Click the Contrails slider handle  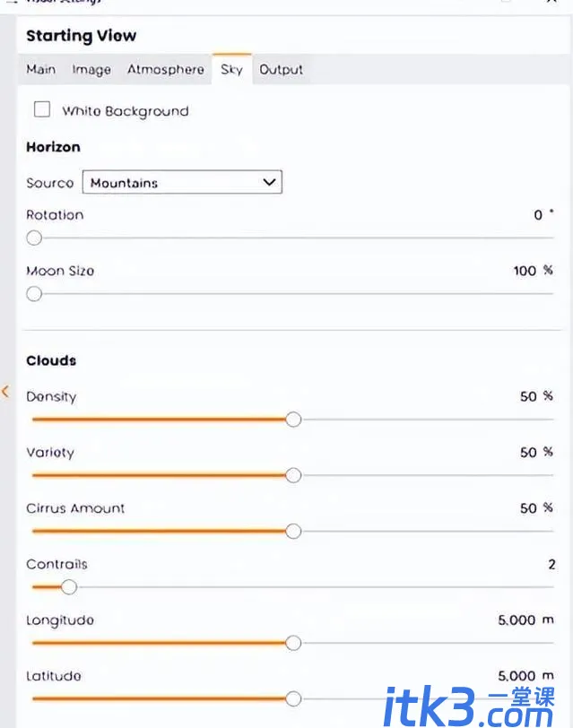point(69,587)
